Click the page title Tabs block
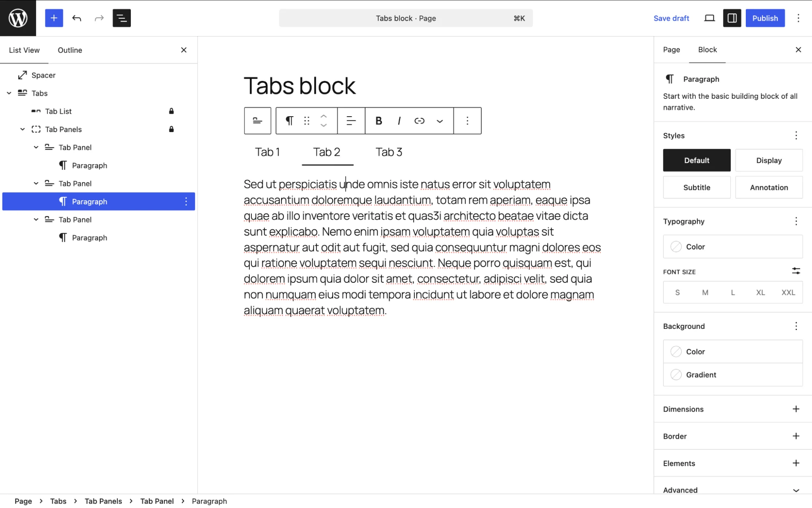812x508 pixels. 299,86
